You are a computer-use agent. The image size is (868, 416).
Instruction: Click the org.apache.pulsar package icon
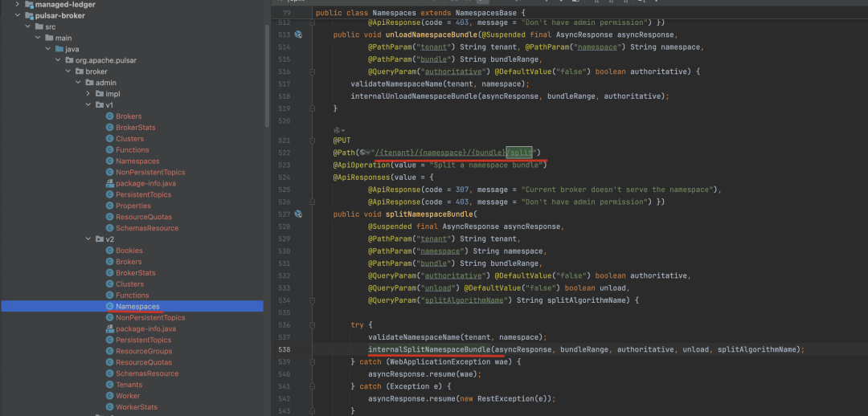[x=69, y=59]
